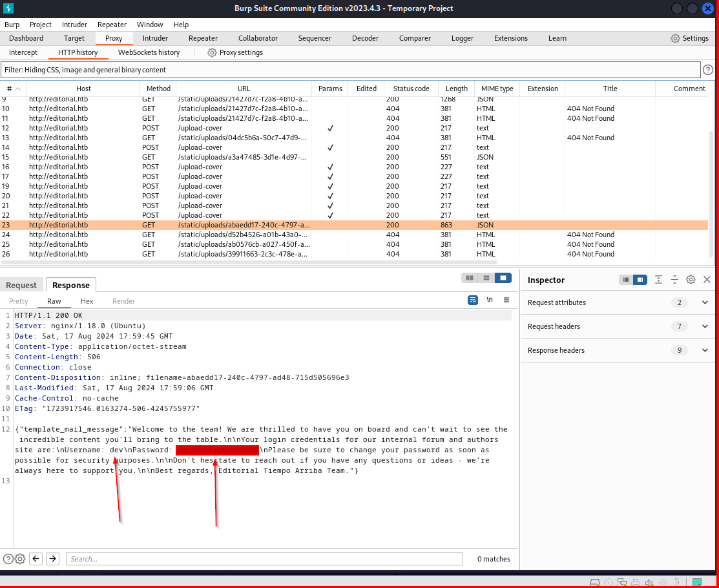
Task: Click the Params column header
Action: click(330, 89)
